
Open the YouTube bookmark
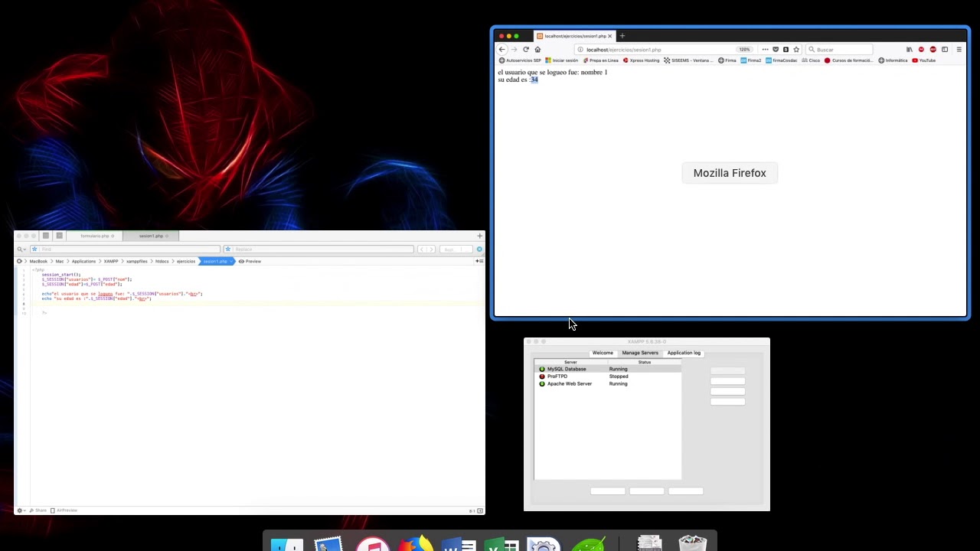[924, 60]
